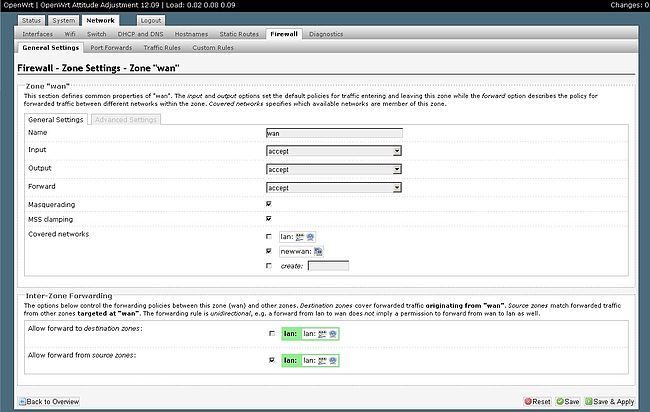Disable the Masquerading checkbox
650x412 pixels.
[269, 203]
